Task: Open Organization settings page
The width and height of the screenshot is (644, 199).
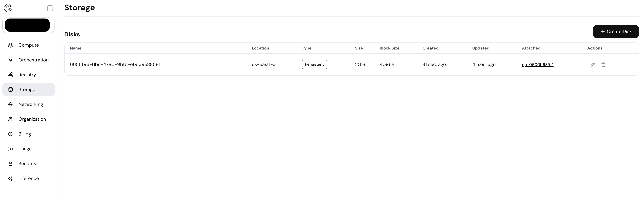Action: coord(28,119)
